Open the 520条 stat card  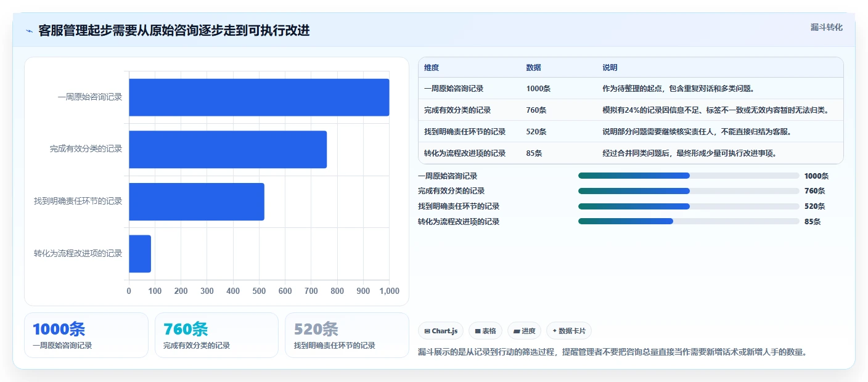(347, 335)
